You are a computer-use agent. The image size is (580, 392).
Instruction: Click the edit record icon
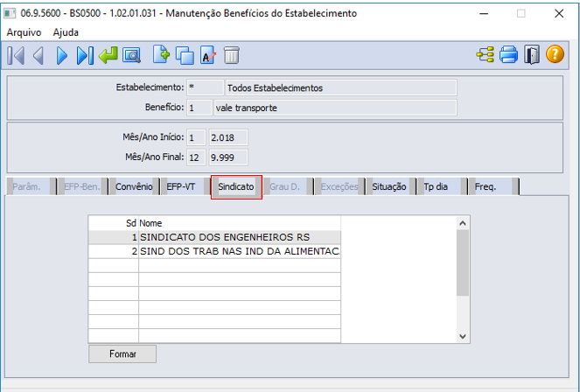208,55
